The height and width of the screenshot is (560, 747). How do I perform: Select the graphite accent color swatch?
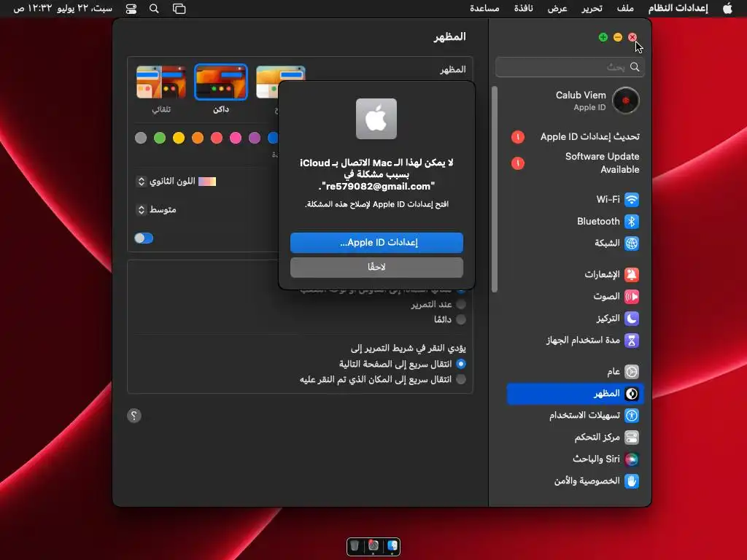tap(141, 138)
